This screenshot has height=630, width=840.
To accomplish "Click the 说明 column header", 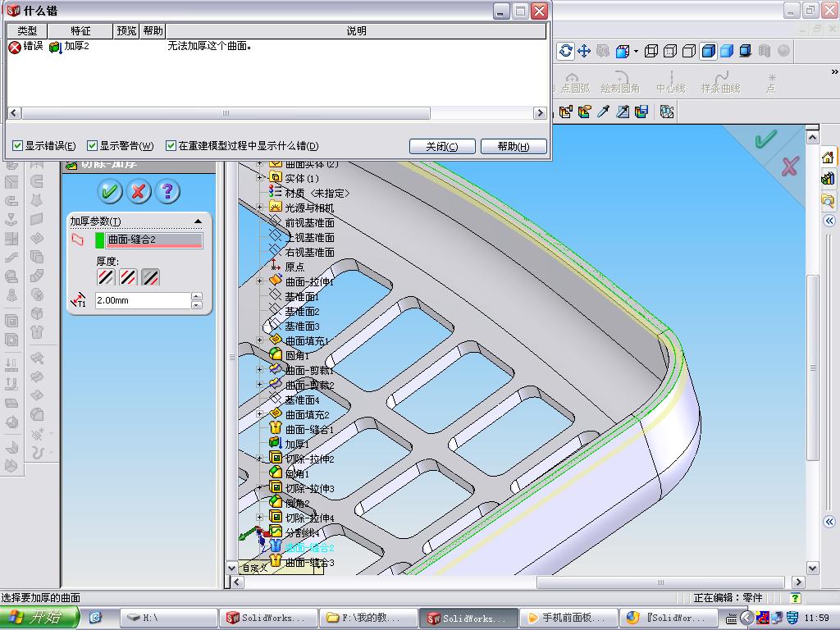I will click(356, 31).
